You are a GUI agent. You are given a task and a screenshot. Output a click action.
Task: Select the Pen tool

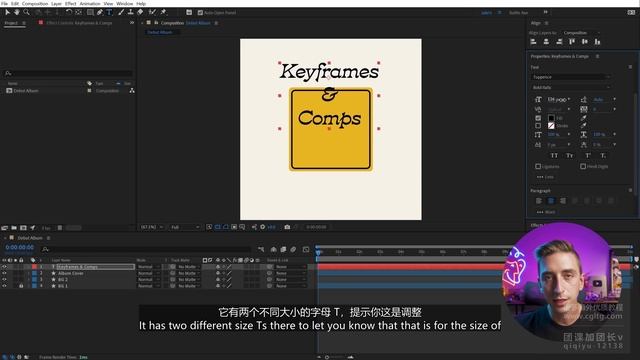100,12
